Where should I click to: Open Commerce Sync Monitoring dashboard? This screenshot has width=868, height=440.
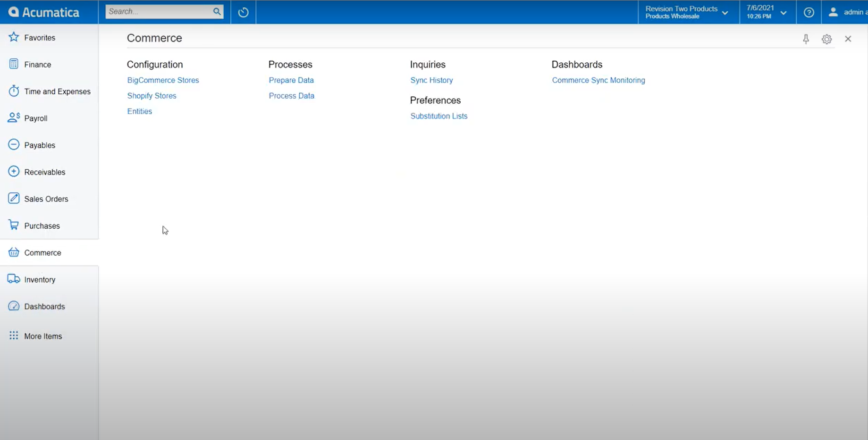point(598,80)
